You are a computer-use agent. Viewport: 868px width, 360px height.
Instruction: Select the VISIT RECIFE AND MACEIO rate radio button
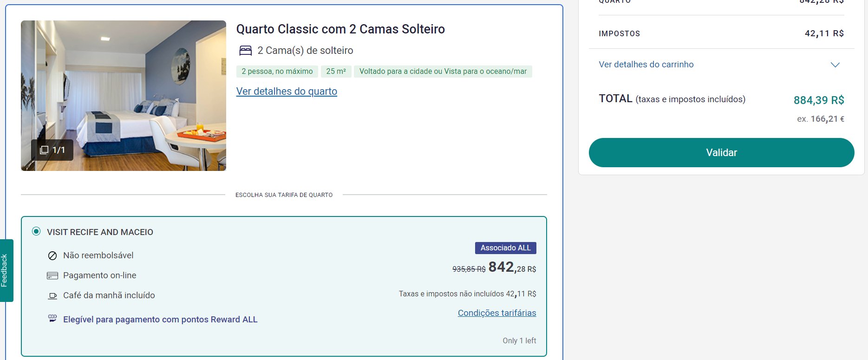(36, 231)
